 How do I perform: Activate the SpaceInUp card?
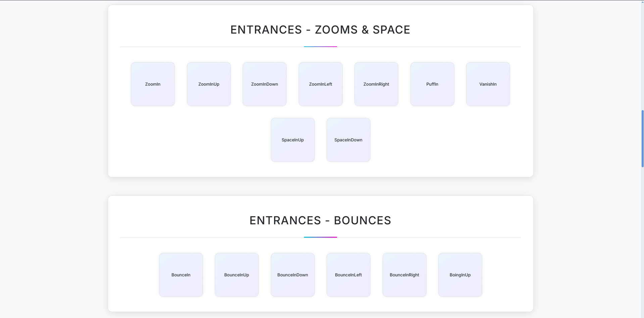coord(292,140)
